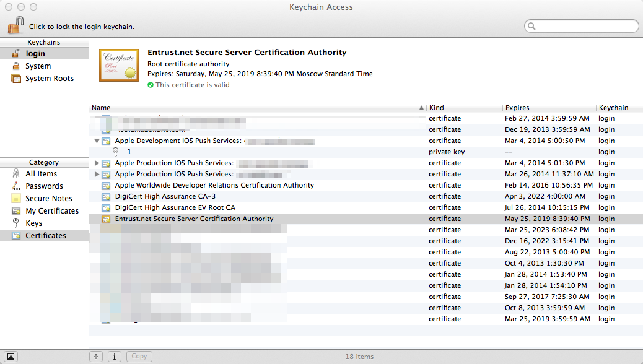Click expiry date Oct 4, 2013 1:30:30 PM
This screenshot has width=643, height=364.
(x=544, y=263)
